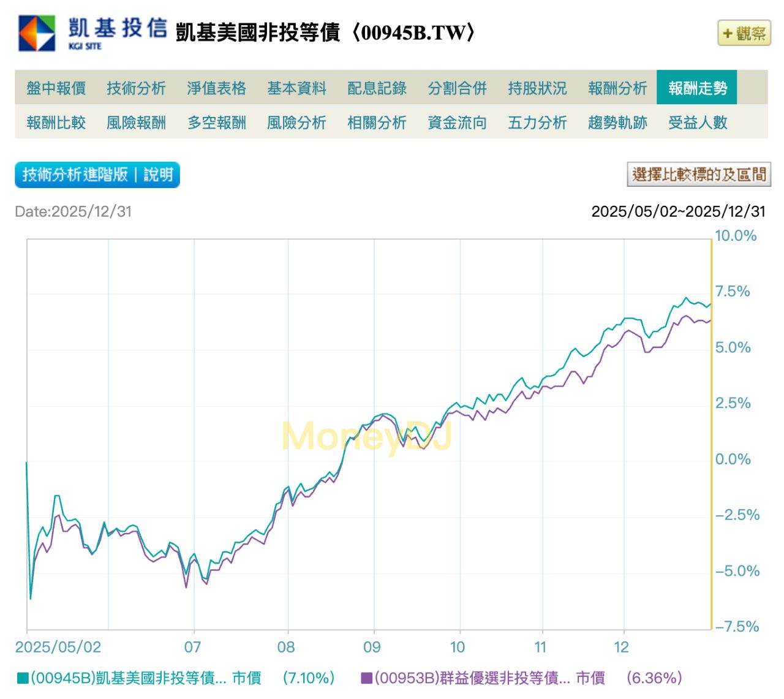This screenshot has height=699, width=784.
Task: Open the 報酬分析 tab
Action: 617,88
